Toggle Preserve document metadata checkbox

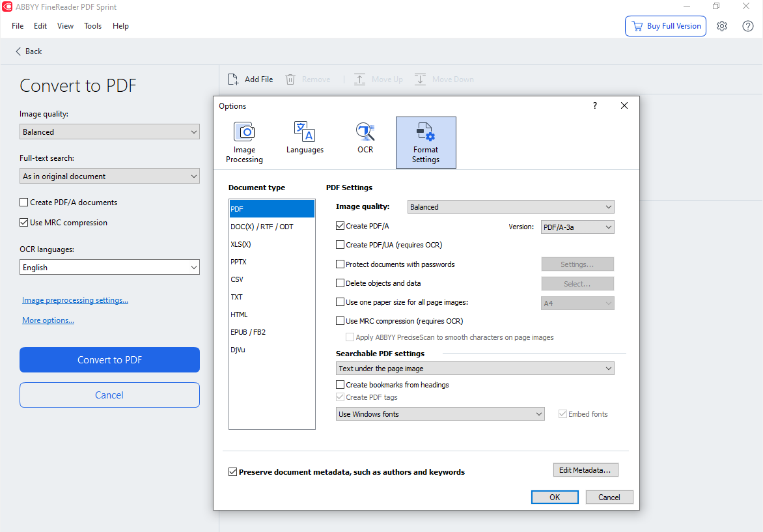pyautogui.click(x=232, y=472)
